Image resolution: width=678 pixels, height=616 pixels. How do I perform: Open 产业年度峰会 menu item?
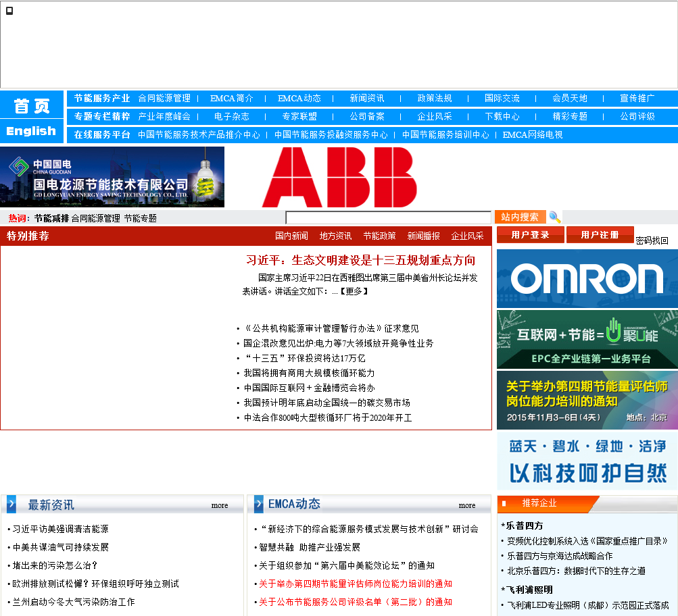(x=164, y=117)
